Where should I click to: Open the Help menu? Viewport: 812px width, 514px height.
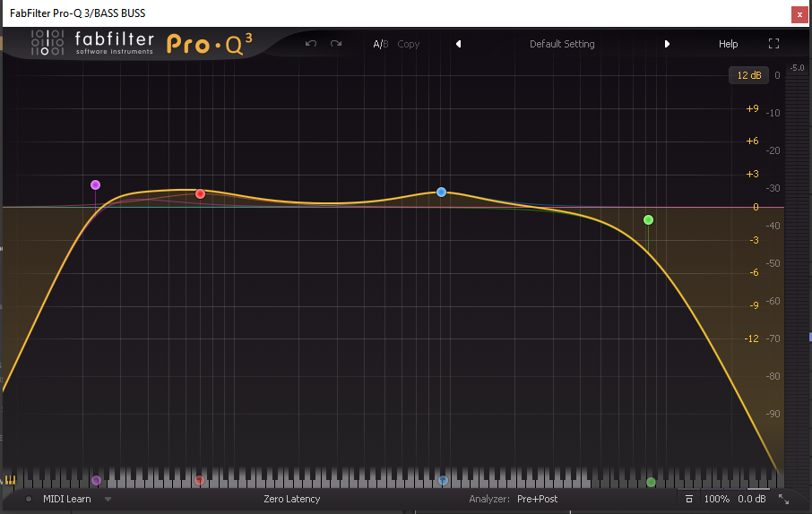point(728,44)
